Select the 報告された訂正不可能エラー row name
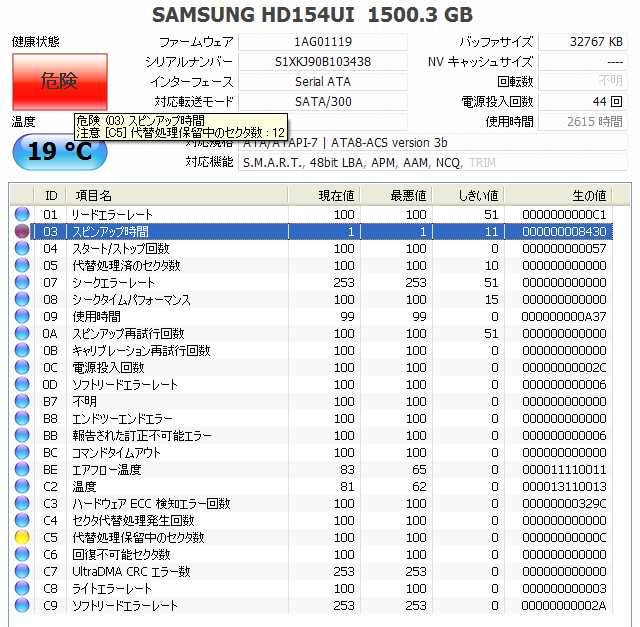 [142, 436]
